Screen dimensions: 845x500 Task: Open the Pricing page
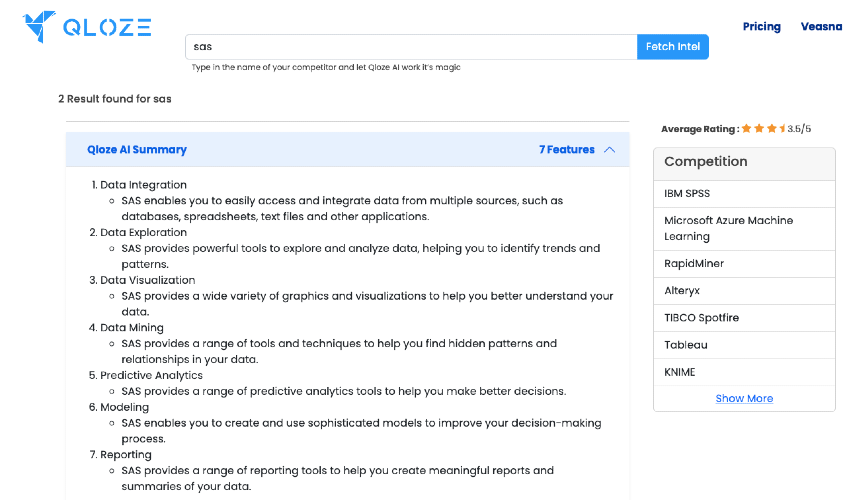761,26
